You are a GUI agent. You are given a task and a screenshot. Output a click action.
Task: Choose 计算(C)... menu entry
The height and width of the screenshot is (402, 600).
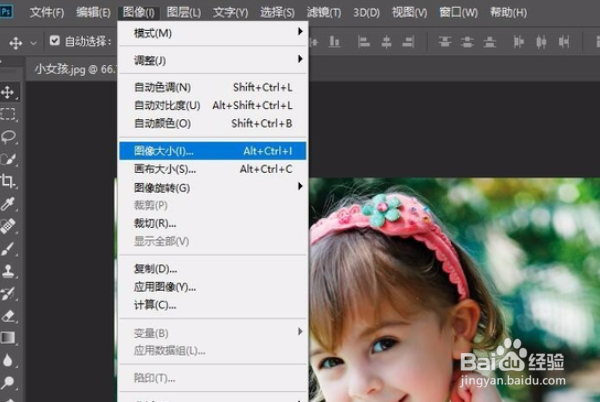pos(213,305)
